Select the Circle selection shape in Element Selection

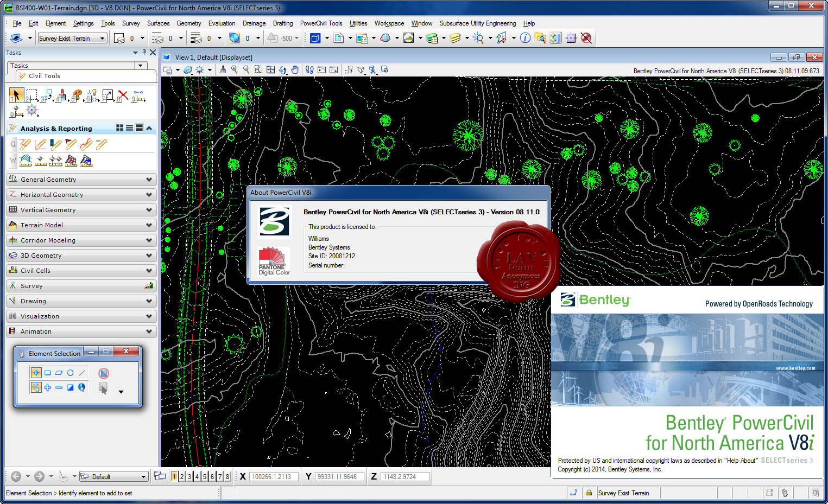pyautogui.click(x=70, y=373)
